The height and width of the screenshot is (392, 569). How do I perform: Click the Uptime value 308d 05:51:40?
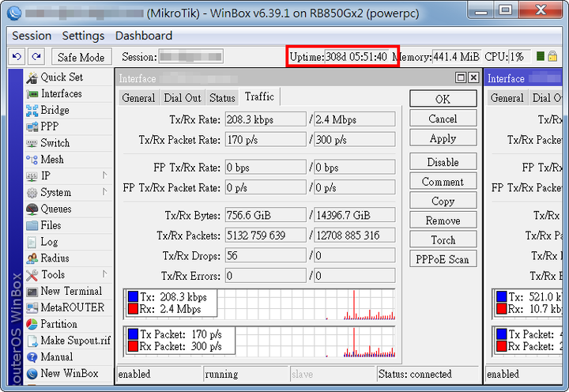click(x=356, y=57)
